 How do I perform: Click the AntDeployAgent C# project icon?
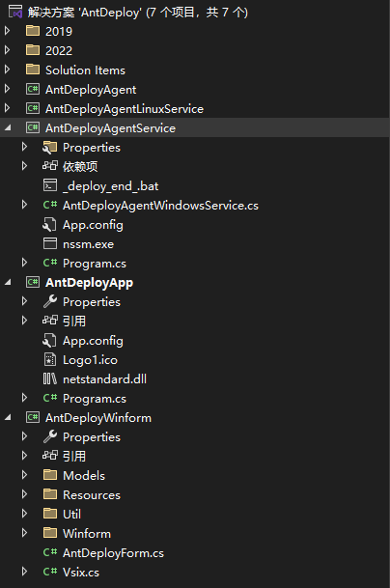point(33,89)
